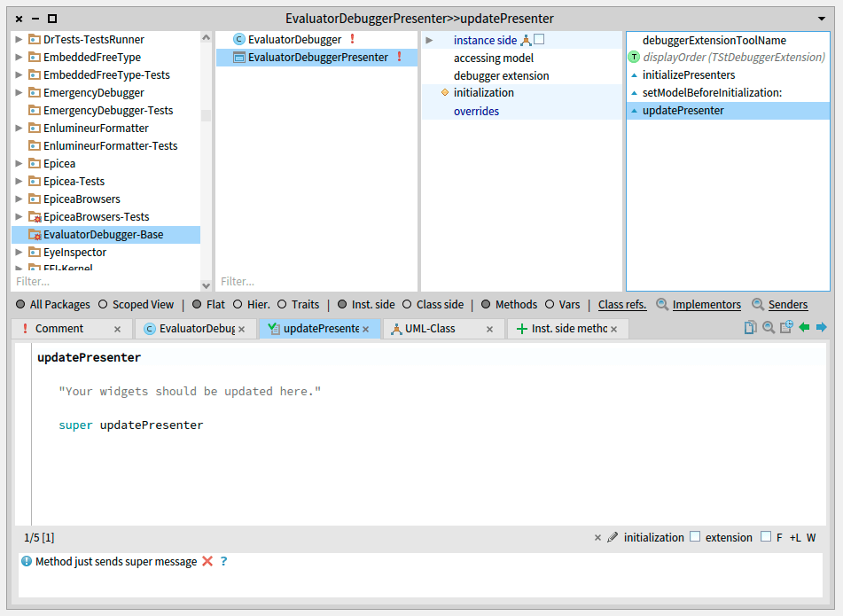Click the pencil icon beside initialization protocol
The width and height of the screenshot is (843, 616).
pyautogui.click(x=613, y=537)
